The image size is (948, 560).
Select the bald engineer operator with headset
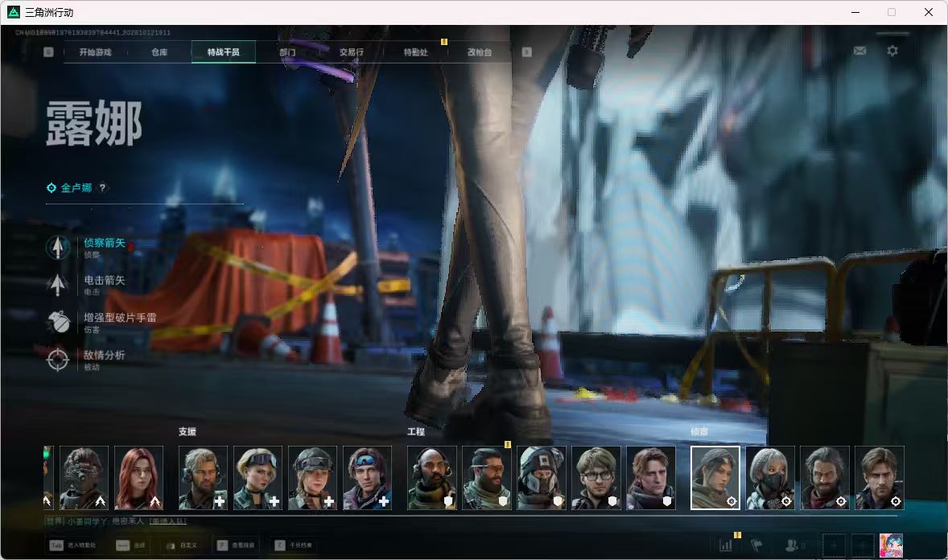pyautogui.click(x=431, y=478)
